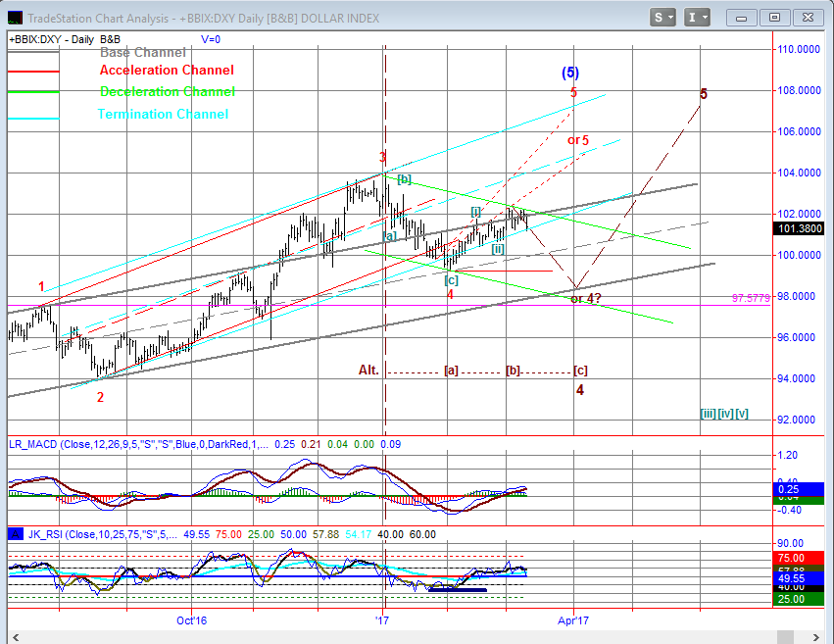Select the Deceleration Channel legend label
Image resolution: width=834 pixels, height=644 pixels.
(167, 91)
